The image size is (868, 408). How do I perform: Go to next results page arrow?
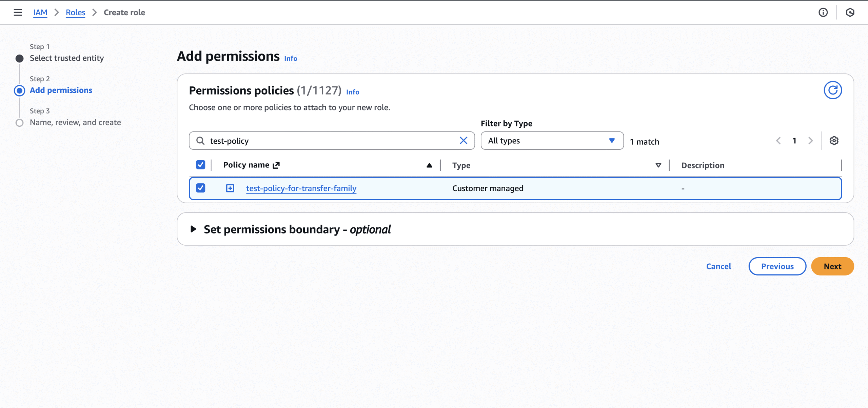click(x=810, y=141)
